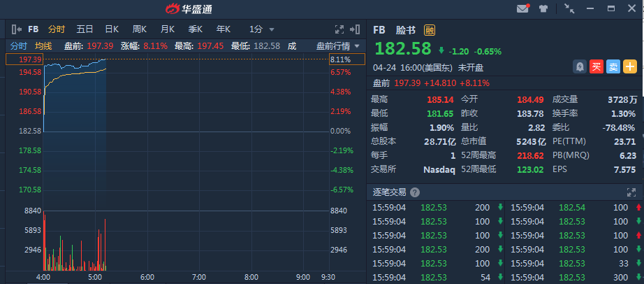The height and width of the screenshot is (284, 644).
Task: Add FB to watchlist with plus icon
Action: (629, 67)
